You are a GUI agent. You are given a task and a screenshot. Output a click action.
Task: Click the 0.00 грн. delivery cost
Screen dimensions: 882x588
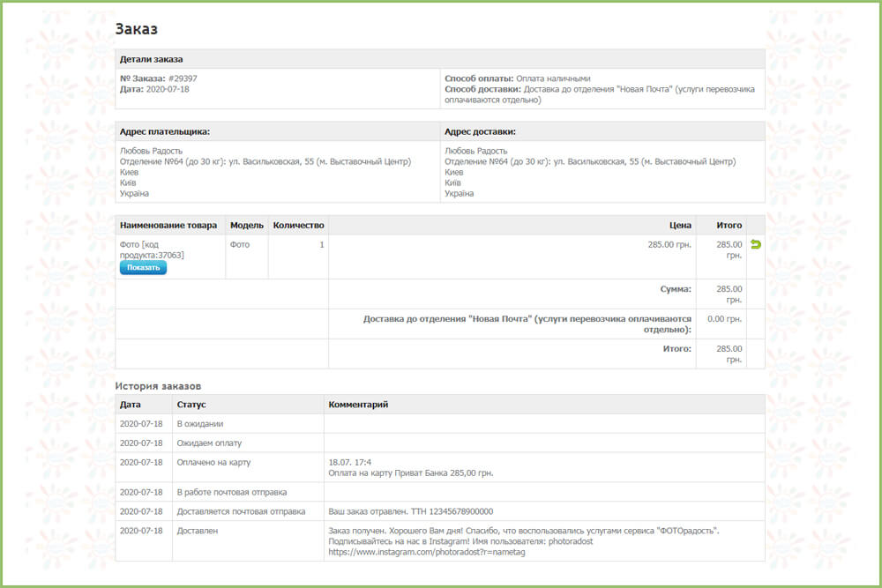pos(724,319)
